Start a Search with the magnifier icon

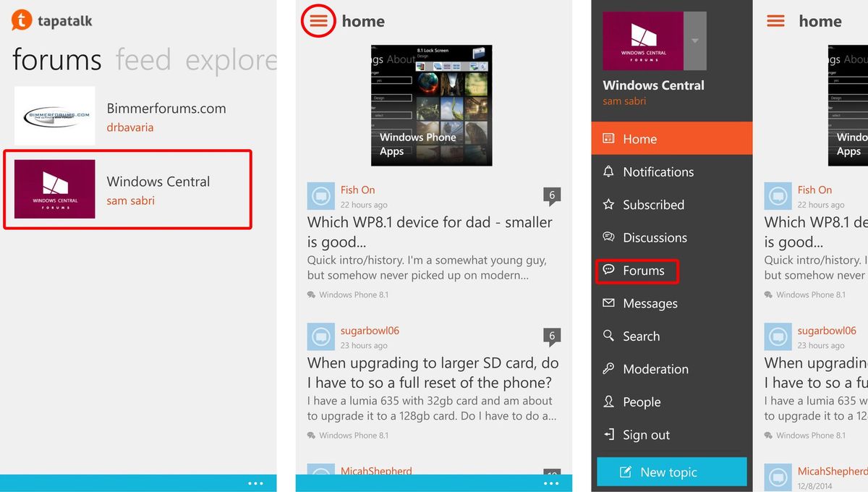pos(608,336)
